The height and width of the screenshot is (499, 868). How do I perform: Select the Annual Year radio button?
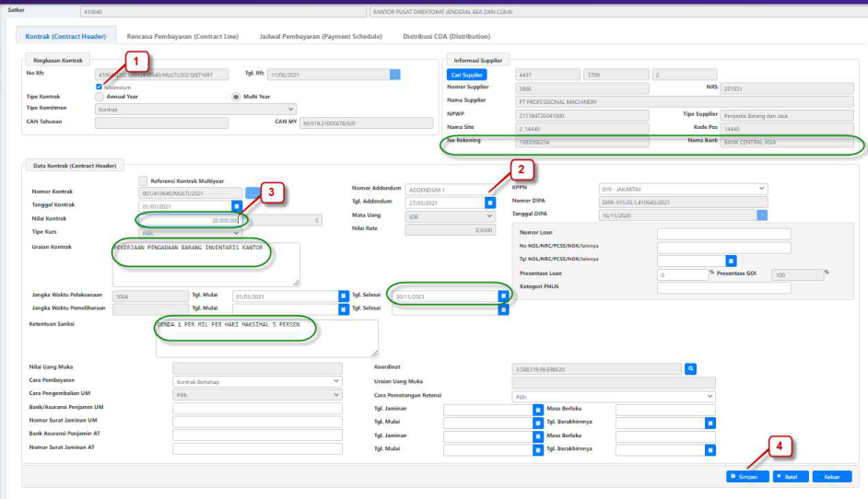(100, 97)
